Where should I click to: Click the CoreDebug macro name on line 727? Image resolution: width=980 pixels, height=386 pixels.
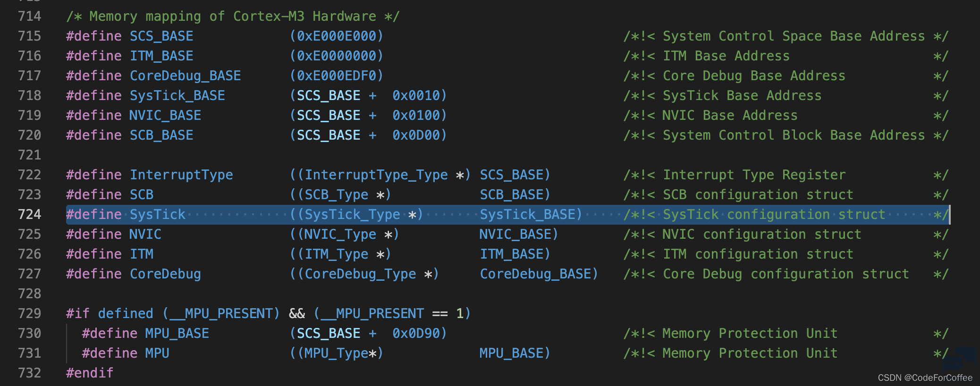[165, 274]
